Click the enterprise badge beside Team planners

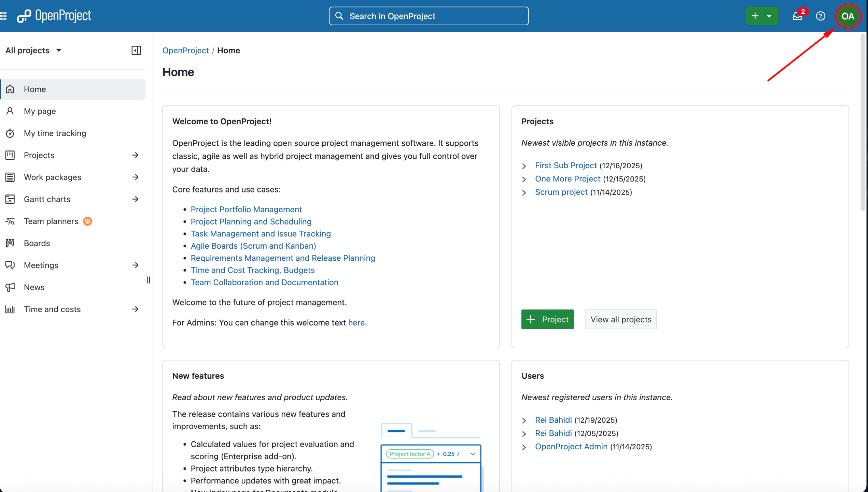(88, 221)
